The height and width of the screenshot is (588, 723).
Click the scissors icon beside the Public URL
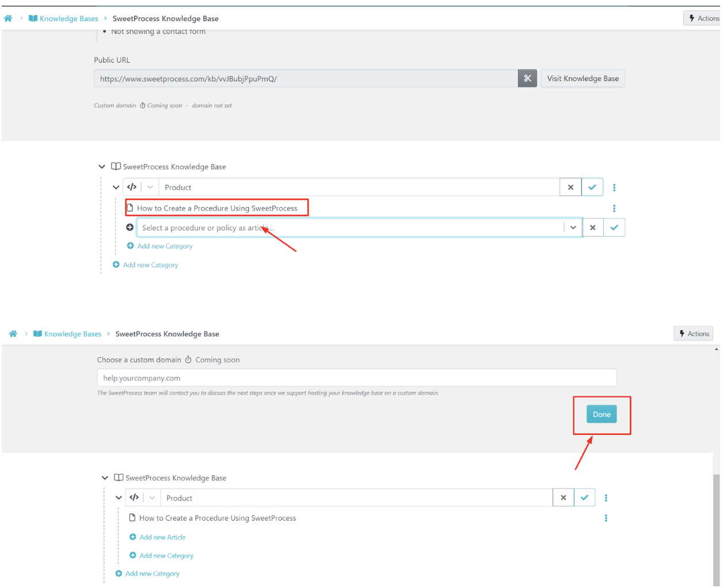coord(527,78)
